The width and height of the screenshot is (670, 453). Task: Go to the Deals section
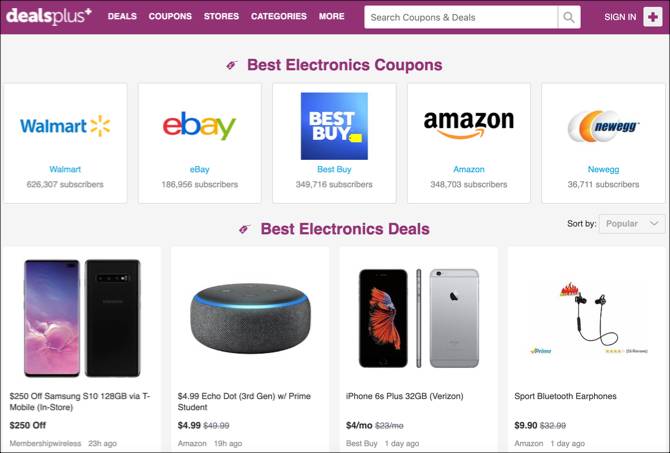coord(122,17)
